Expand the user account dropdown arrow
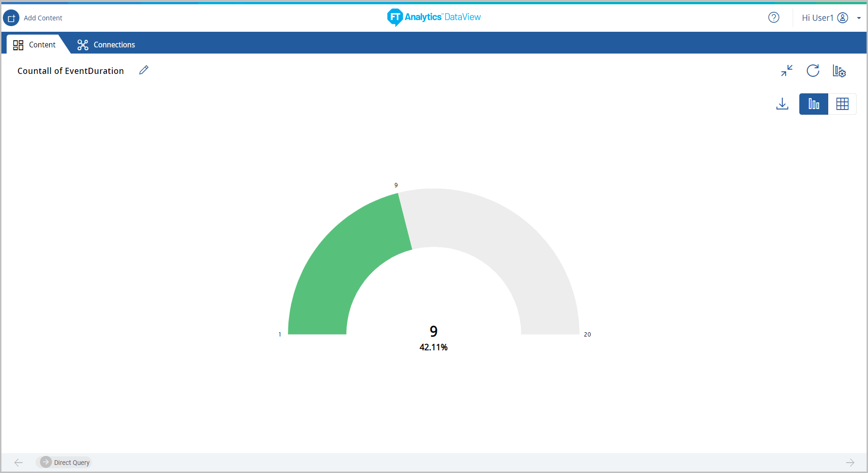868x473 pixels. 859,18
